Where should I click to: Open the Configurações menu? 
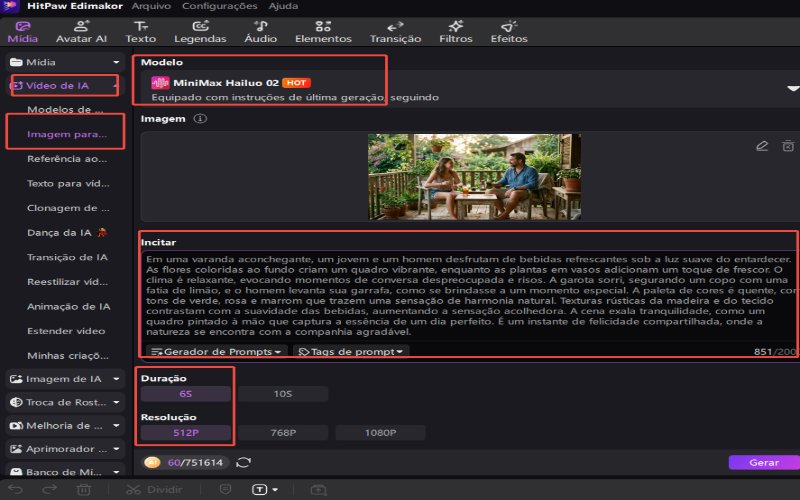219,6
